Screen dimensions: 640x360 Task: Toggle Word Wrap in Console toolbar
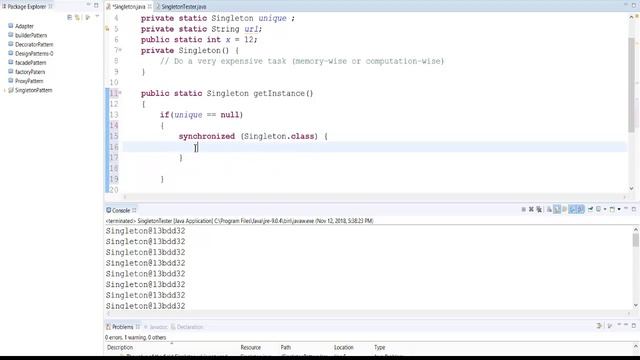[564, 209]
